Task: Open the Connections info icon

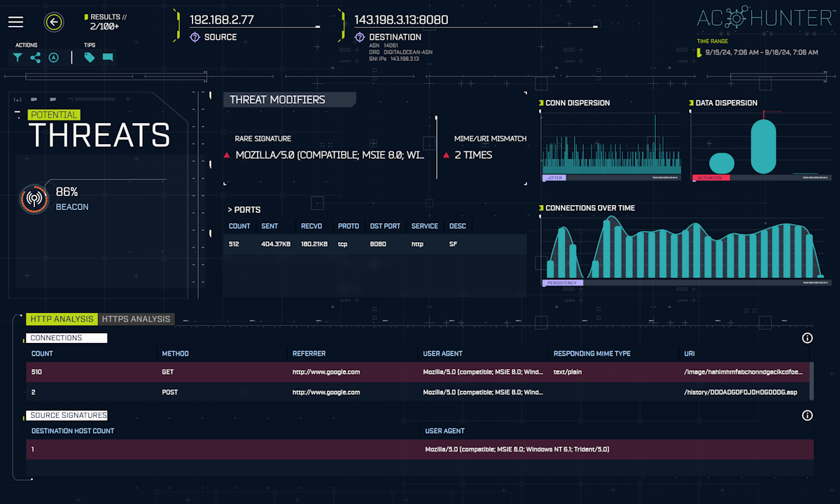Action: pos(807,338)
